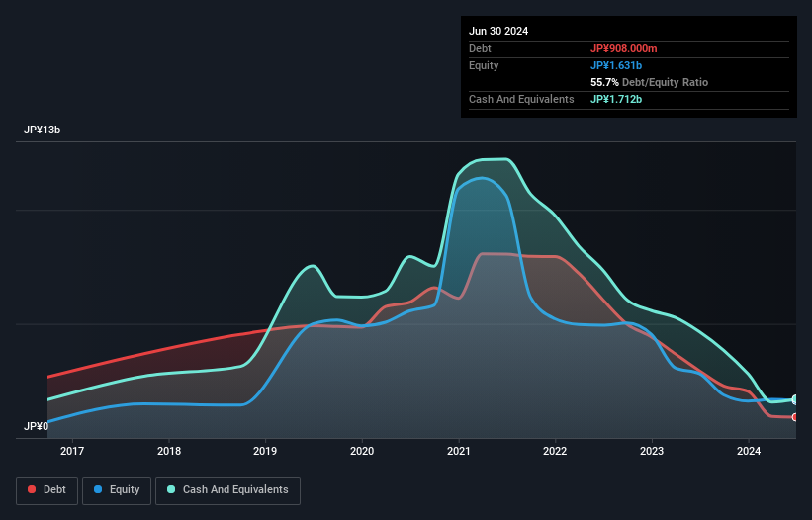Click the JP¥1.712b cash value
Viewport: 812px width, 520px height.
[616, 99]
